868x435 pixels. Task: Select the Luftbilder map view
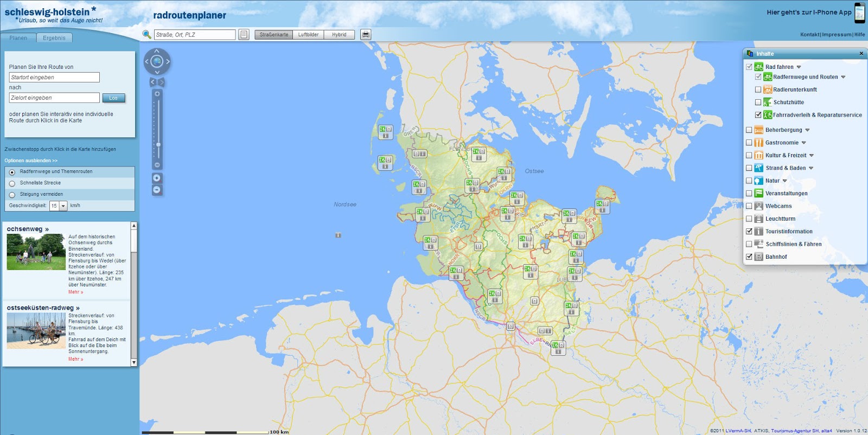pos(308,35)
